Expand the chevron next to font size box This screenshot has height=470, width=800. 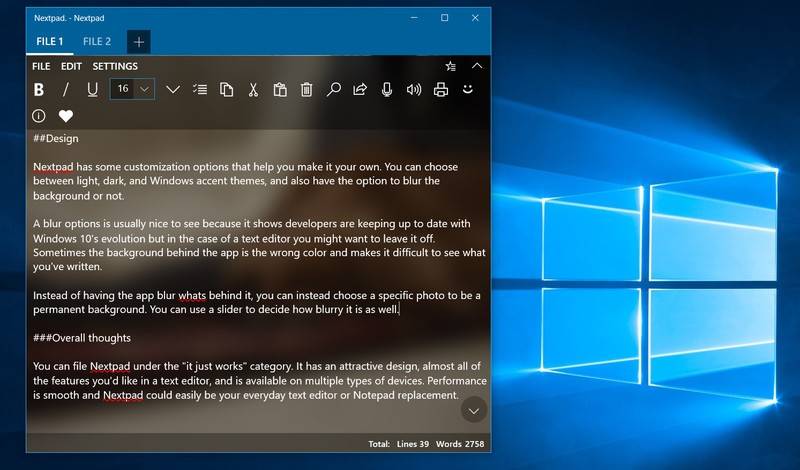tap(173, 90)
